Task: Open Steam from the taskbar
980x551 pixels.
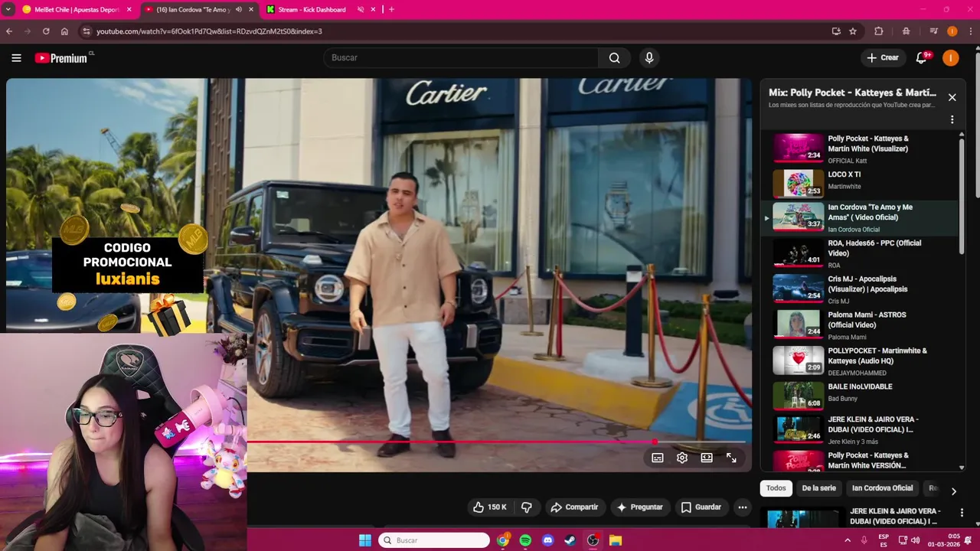Action: (570, 540)
